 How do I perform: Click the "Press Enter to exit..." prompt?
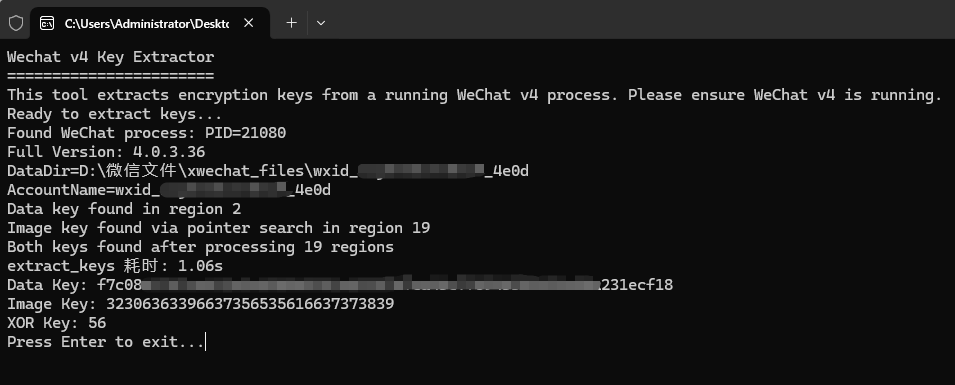pos(106,342)
